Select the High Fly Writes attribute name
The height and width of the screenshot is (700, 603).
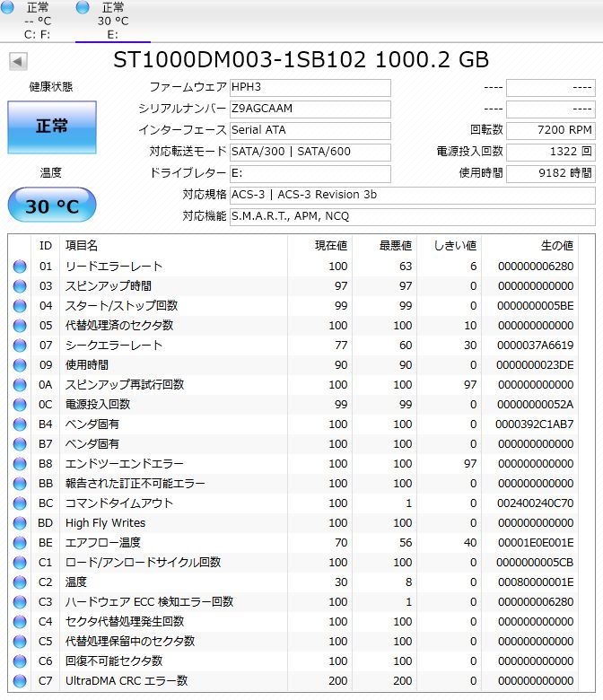pyautogui.click(x=105, y=523)
